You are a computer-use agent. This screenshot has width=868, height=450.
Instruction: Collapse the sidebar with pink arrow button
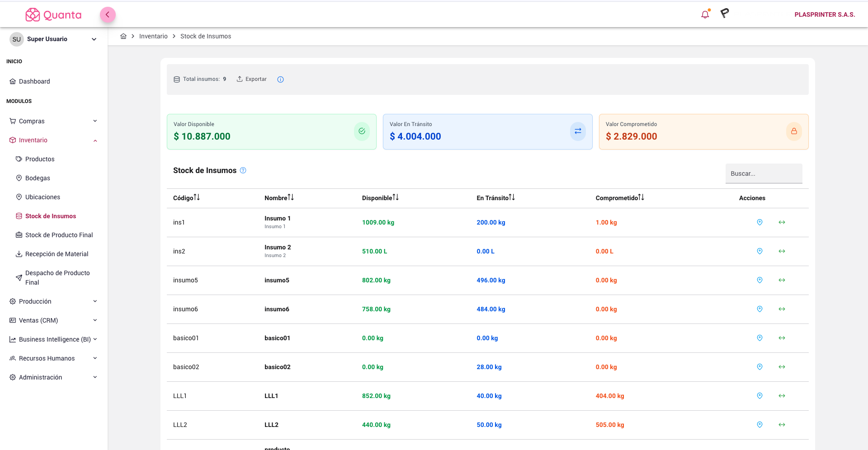(108, 15)
